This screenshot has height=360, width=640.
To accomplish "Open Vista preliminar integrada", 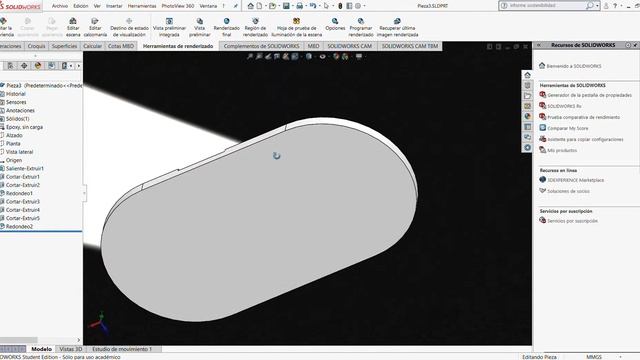I will click(169, 27).
